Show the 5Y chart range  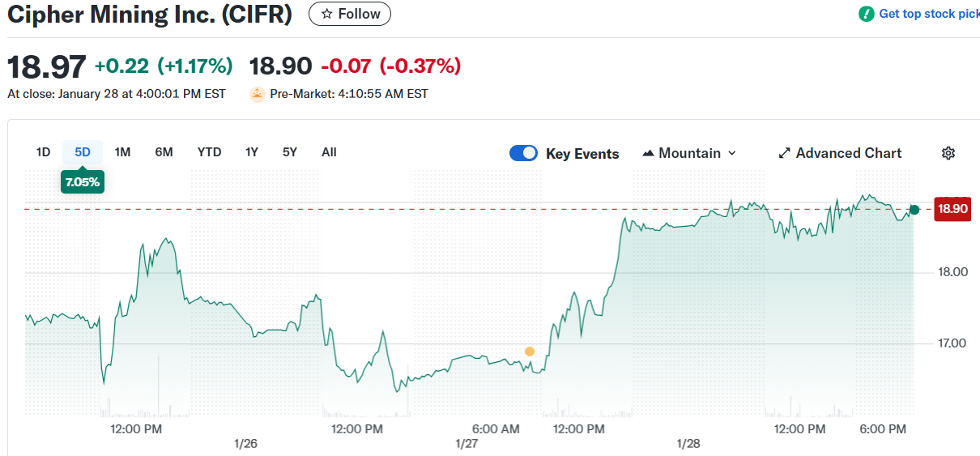(290, 152)
